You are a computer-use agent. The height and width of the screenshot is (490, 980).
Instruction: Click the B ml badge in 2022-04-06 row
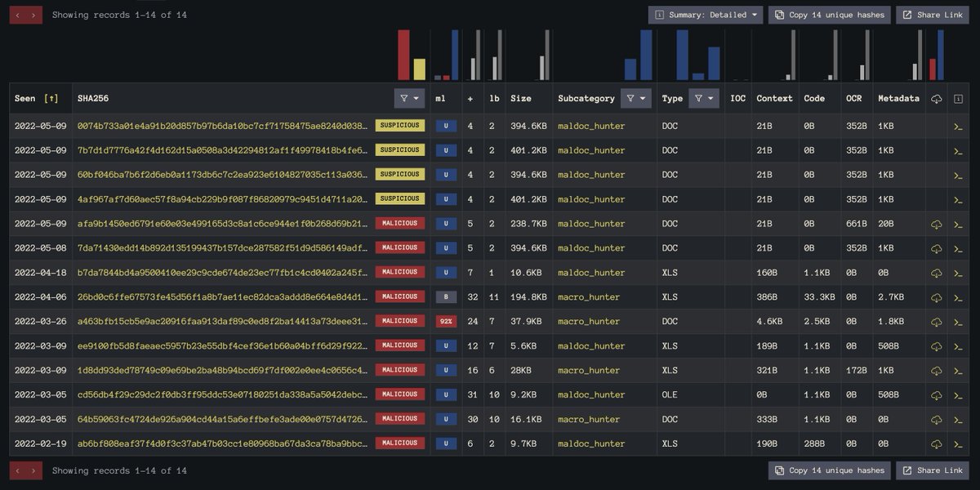pyautogui.click(x=446, y=297)
